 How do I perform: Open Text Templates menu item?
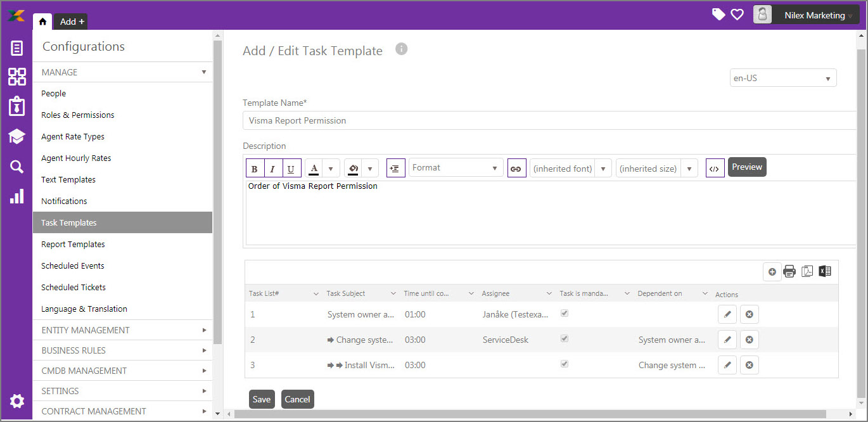(122, 180)
